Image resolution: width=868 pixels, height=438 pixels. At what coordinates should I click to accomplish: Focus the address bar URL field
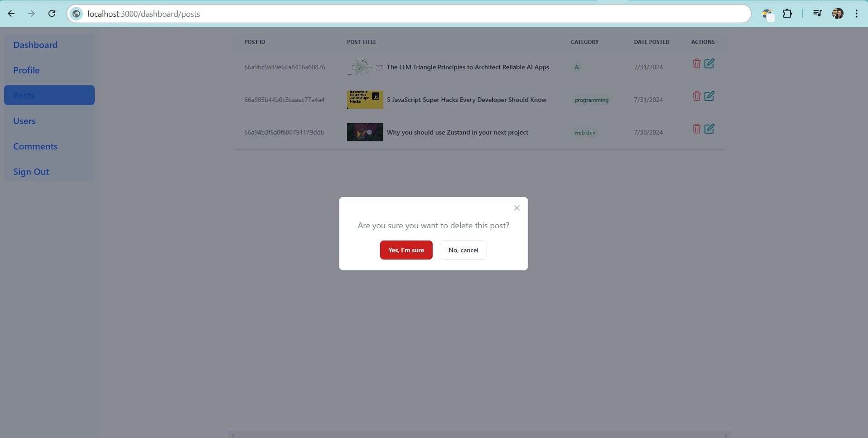(x=408, y=14)
